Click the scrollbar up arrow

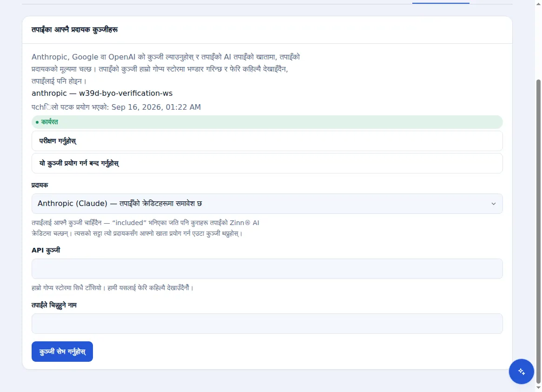point(538,4)
